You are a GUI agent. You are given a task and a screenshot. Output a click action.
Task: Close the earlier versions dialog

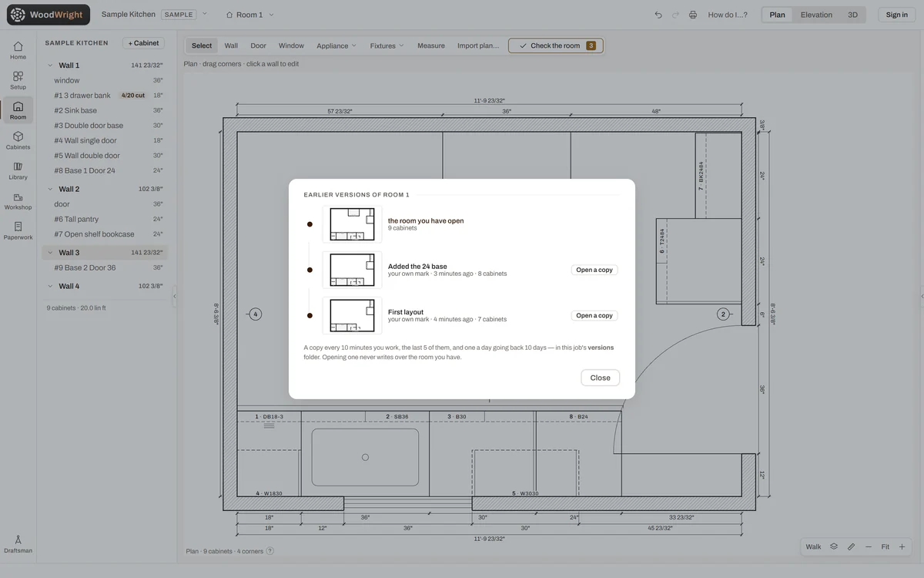click(x=600, y=378)
